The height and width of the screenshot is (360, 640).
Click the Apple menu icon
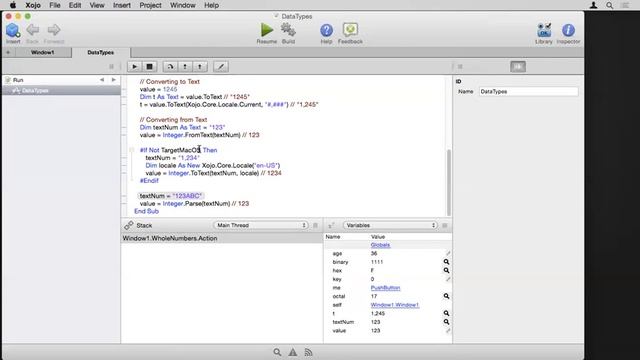[x=13, y=5]
